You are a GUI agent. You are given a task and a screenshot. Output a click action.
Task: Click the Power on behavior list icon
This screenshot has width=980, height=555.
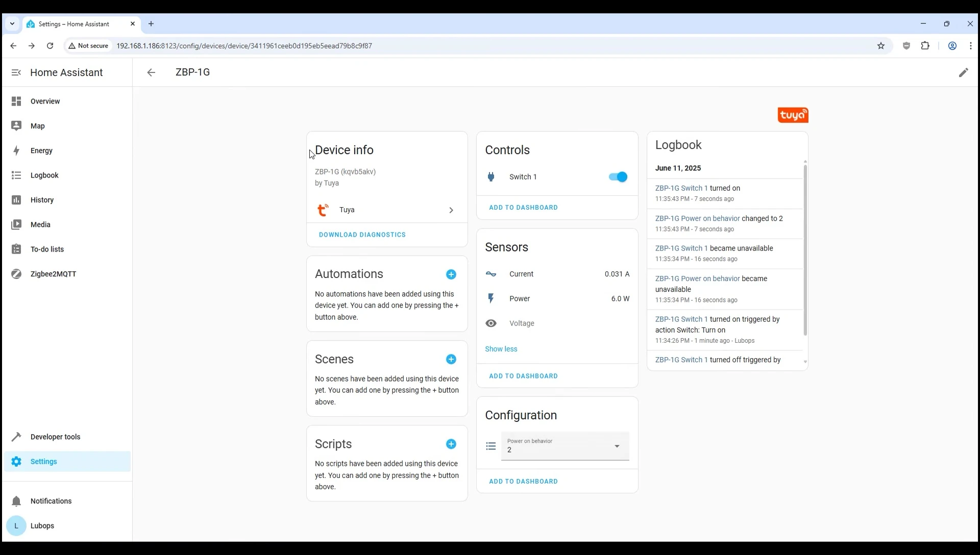491,446
